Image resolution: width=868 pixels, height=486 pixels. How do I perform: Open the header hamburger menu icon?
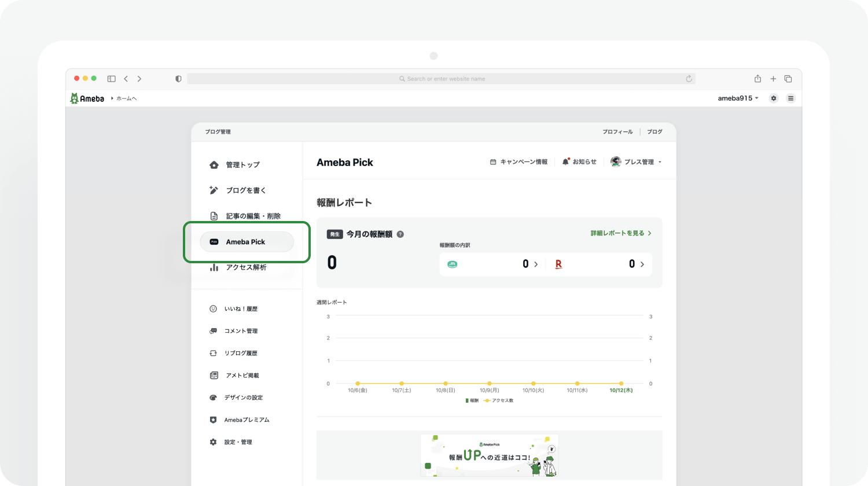[790, 98]
